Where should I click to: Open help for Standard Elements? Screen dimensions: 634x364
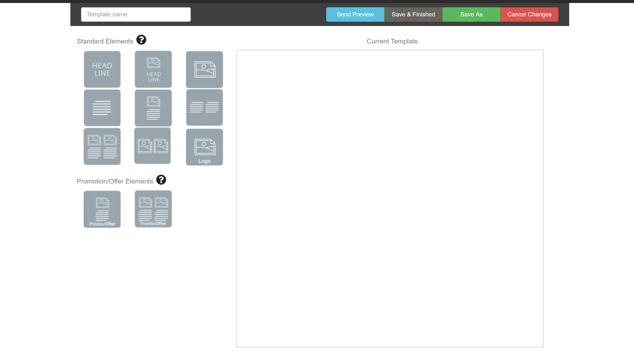[x=141, y=40]
